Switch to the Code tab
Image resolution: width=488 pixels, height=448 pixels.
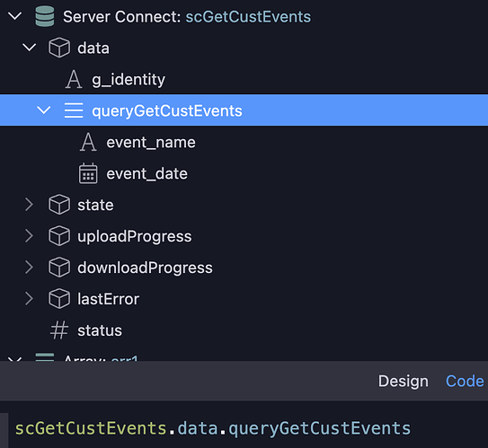(465, 382)
